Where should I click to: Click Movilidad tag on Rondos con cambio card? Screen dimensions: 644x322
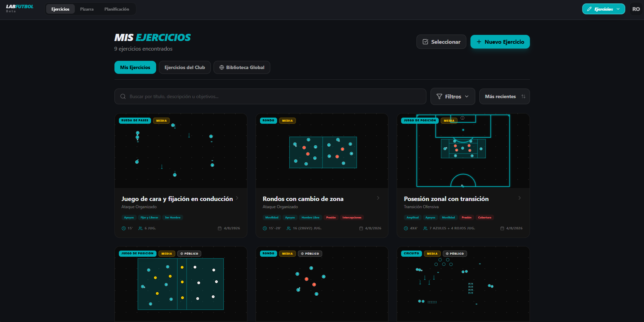tap(272, 217)
